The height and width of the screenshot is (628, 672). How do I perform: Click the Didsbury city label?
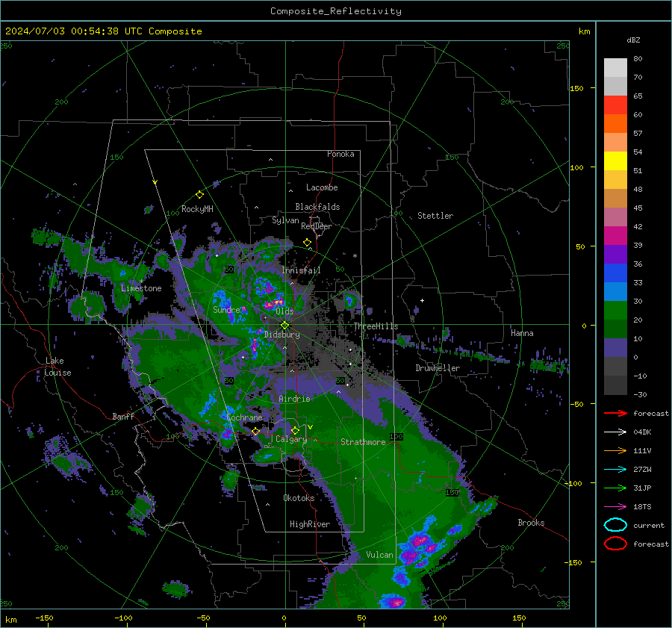point(282,335)
